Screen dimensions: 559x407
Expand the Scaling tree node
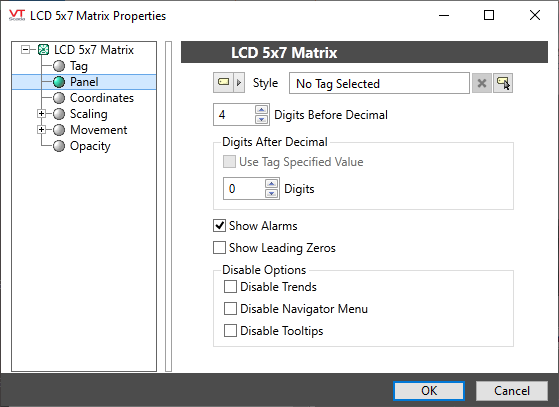point(41,114)
